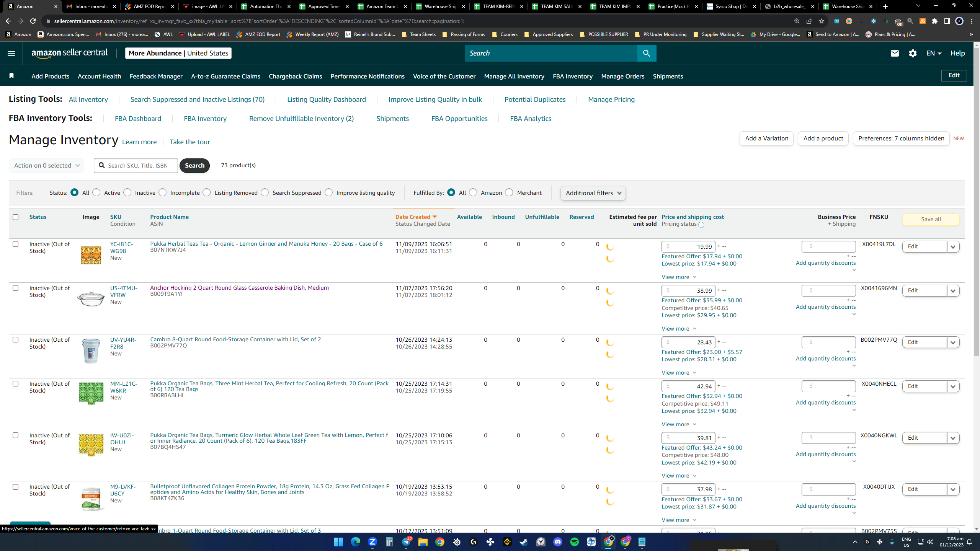
Task: Expand View more for Cambro 8-Quart row
Action: (x=679, y=373)
